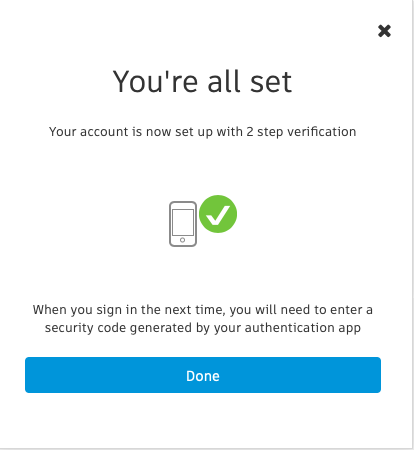
Task: Click the smartphone outline icon
Action: (x=183, y=224)
